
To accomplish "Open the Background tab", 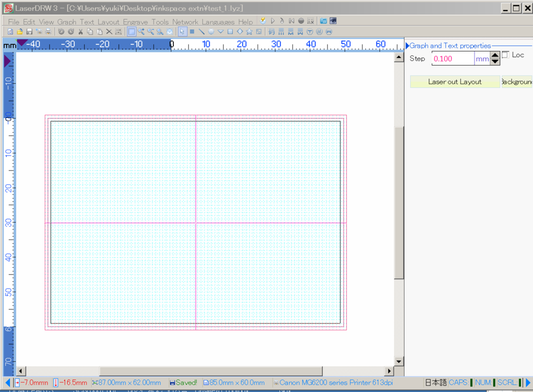I will click(517, 82).
